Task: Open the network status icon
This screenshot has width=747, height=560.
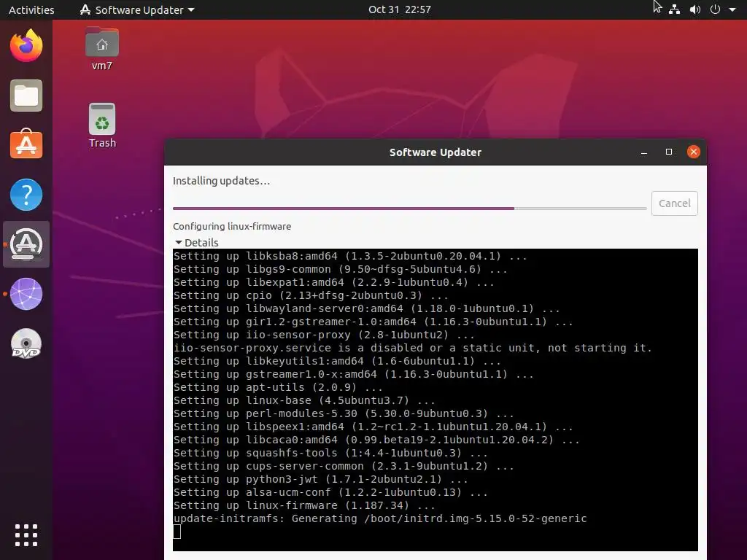Action: pyautogui.click(x=674, y=9)
